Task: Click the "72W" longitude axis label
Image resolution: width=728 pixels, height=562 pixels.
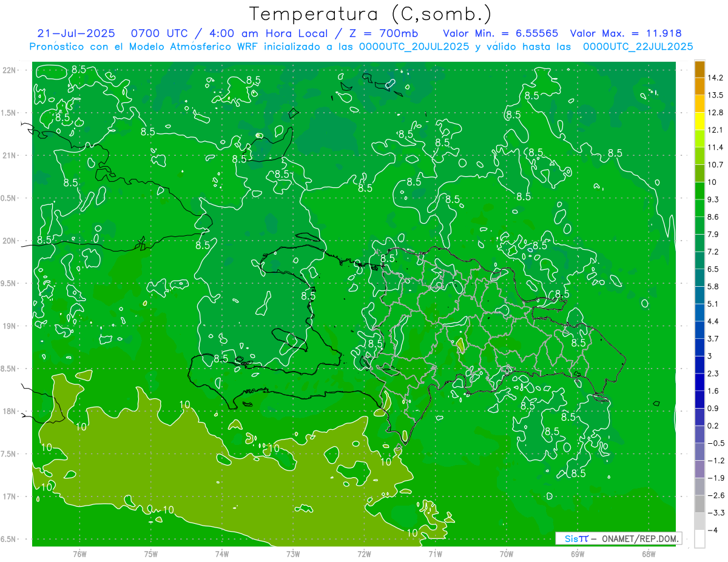Action: coord(364,554)
